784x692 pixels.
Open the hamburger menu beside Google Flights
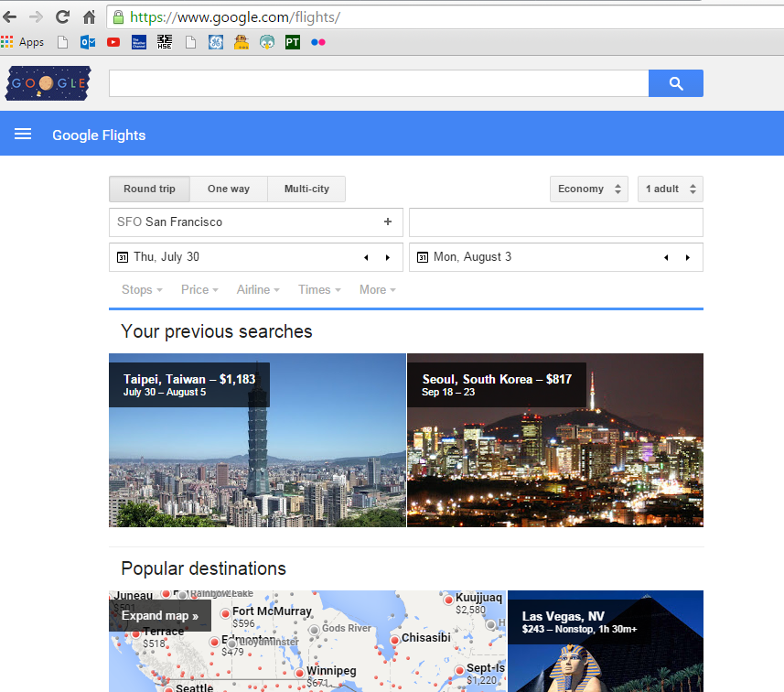(23, 134)
